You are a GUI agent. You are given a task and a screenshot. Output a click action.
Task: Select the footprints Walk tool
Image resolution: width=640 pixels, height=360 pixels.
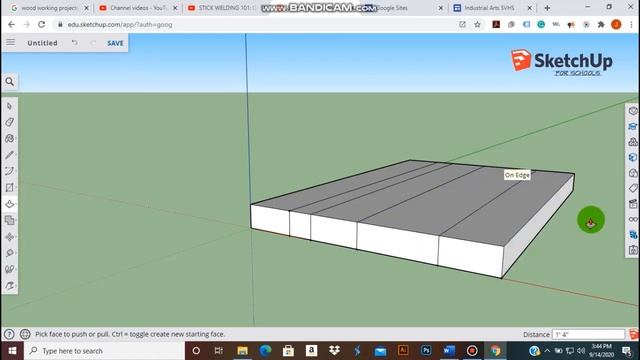pyautogui.click(x=9, y=269)
